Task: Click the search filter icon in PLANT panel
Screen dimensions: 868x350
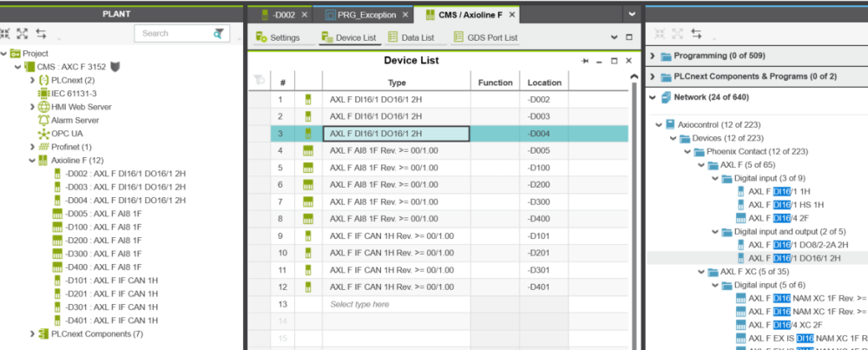Action: [x=218, y=33]
